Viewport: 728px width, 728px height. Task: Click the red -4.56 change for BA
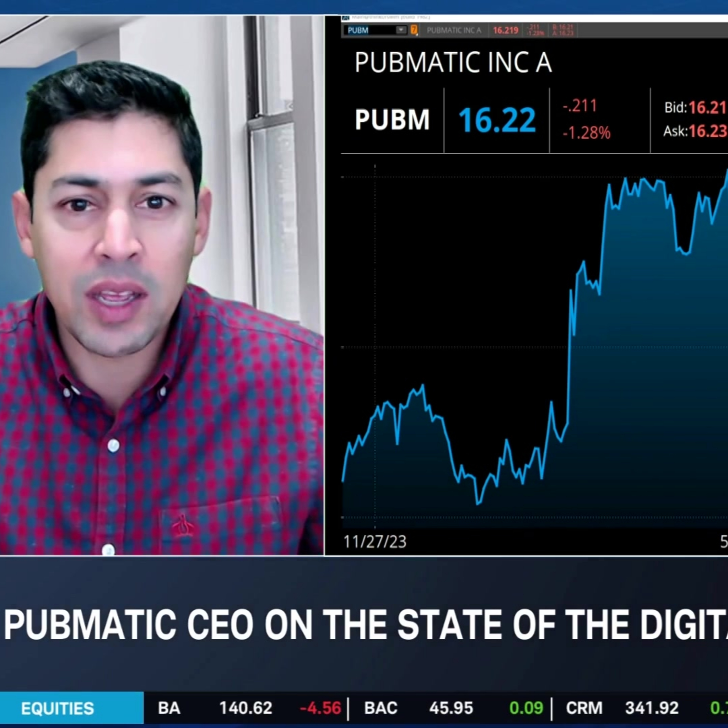tap(320, 708)
